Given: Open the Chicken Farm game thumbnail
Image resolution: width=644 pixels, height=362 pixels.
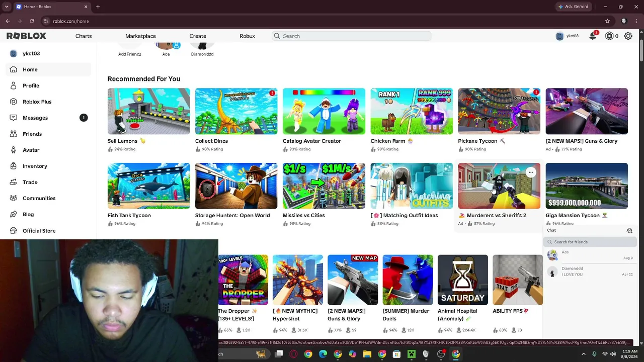Looking at the screenshot, I should [x=412, y=111].
